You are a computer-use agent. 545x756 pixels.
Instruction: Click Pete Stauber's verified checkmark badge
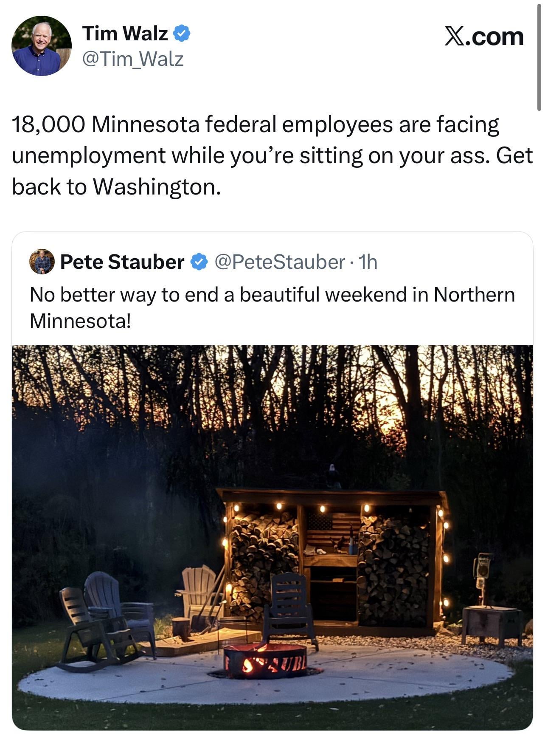click(x=199, y=262)
